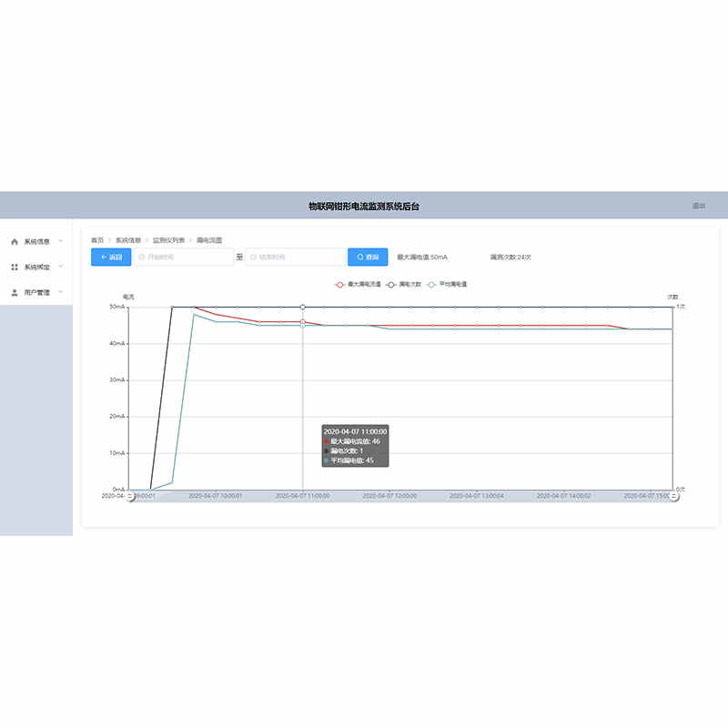Click the home icon beside 系统信息
This screenshot has height=728, width=728.
click(15, 242)
